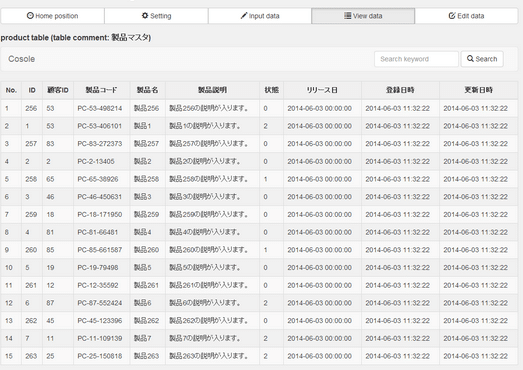This screenshot has width=523, height=370.
Task: Click the Cosole panel title
Action: pos(21,59)
